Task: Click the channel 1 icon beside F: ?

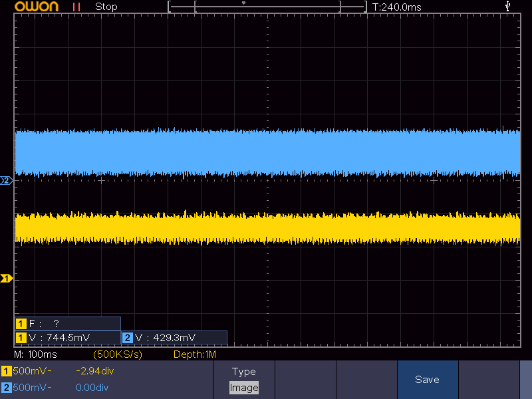Action: (21, 324)
